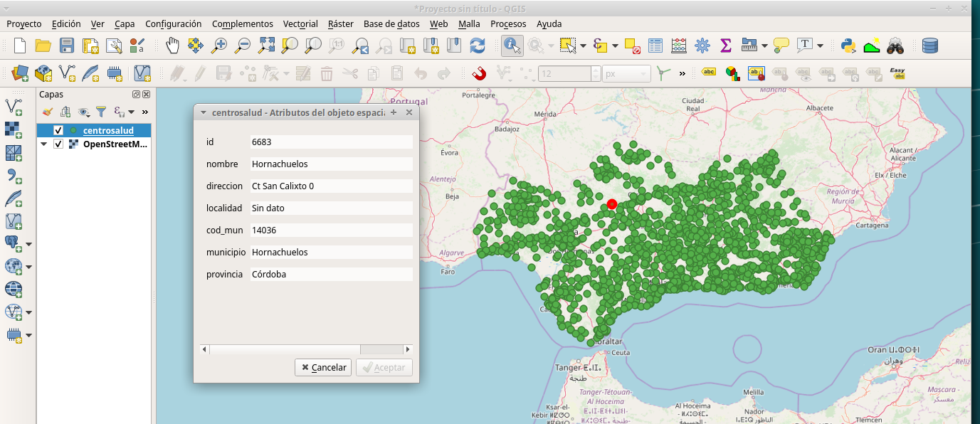Toggle visibility checkbox of centrosalud layer
The width and height of the screenshot is (980, 424).
(x=58, y=130)
